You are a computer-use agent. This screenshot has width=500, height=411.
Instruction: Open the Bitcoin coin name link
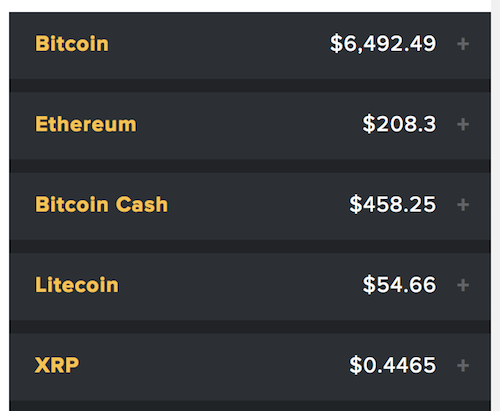[72, 44]
